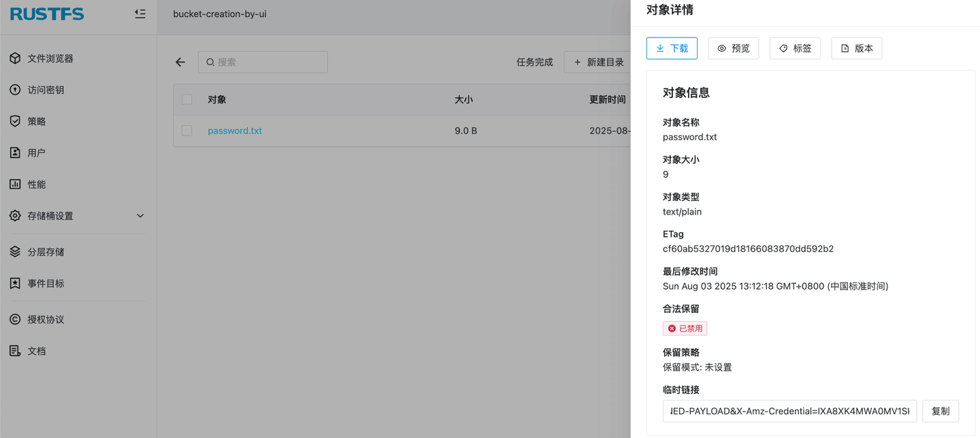Copy the temporary link with 复制 button
Screen dimensions: 980x438
coord(941,411)
